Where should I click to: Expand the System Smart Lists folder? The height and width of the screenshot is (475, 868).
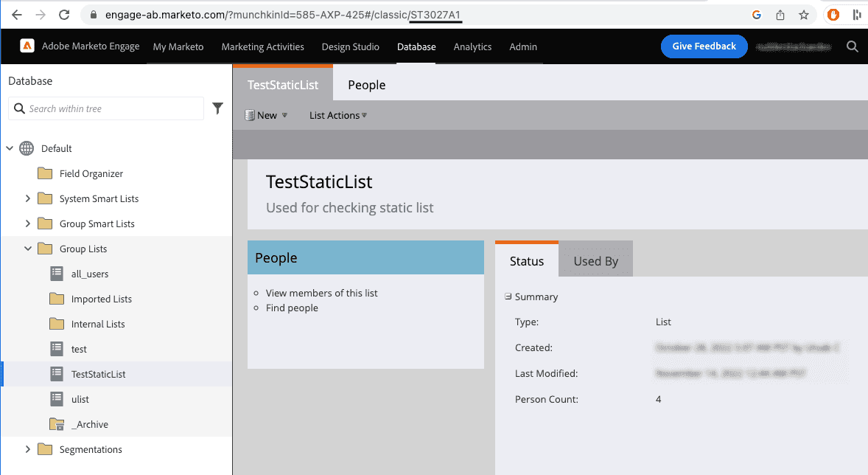[28, 198]
